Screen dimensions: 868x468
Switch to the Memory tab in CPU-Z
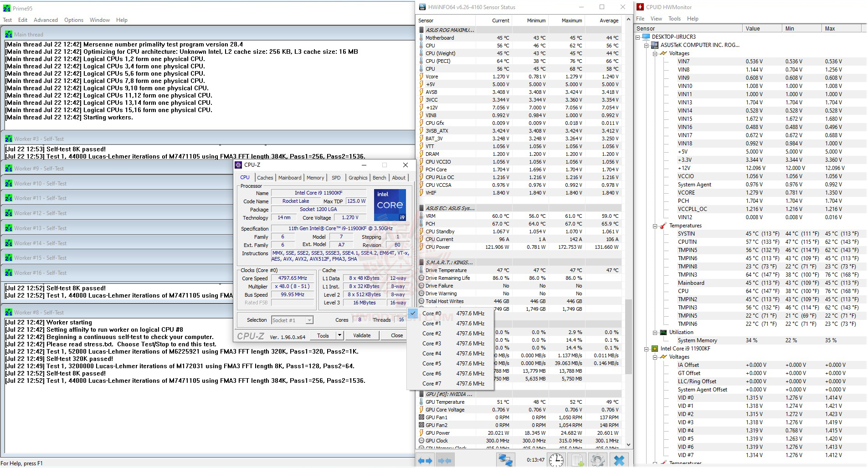[315, 178]
